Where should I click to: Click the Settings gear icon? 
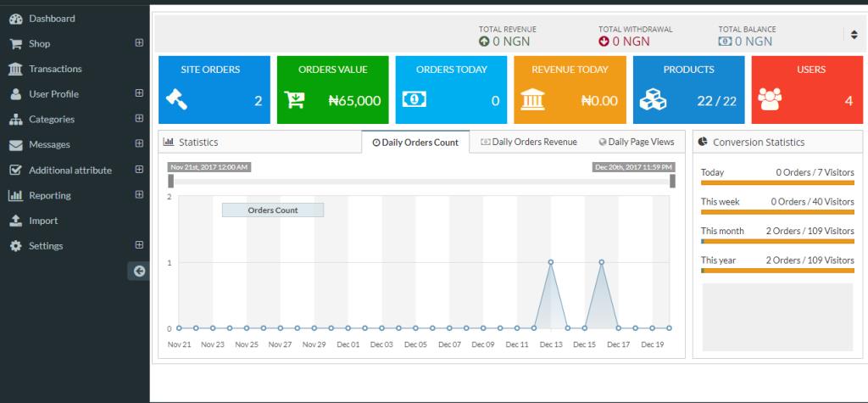(x=15, y=246)
